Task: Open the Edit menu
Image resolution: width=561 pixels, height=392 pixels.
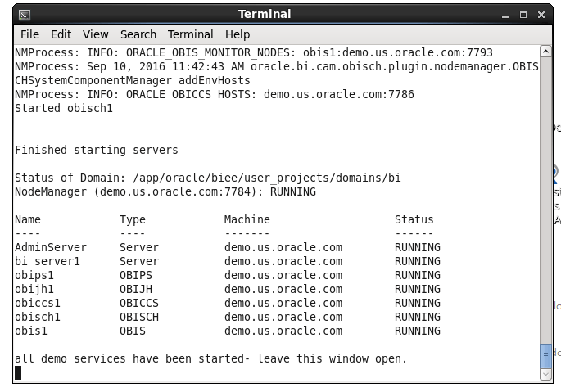Action: pyautogui.click(x=61, y=34)
